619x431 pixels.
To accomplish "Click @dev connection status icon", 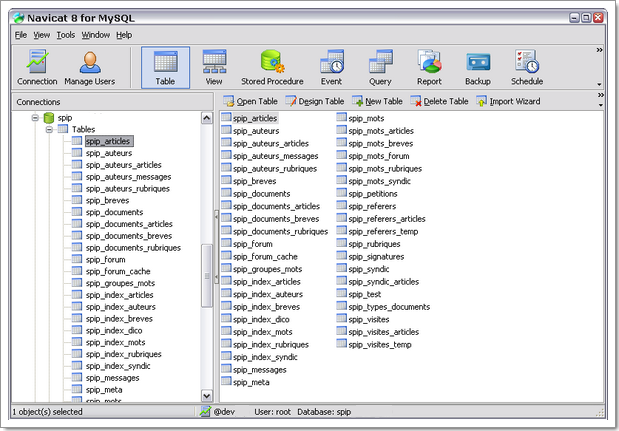I will pos(205,411).
